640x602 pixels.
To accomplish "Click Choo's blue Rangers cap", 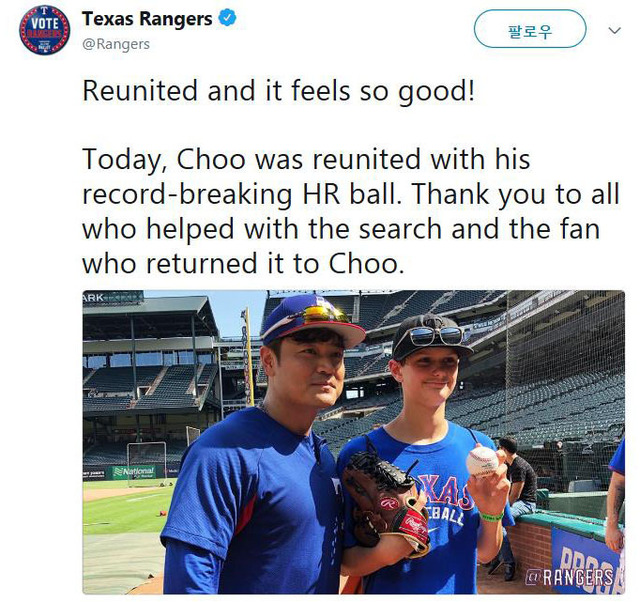I will [x=312, y=321].
